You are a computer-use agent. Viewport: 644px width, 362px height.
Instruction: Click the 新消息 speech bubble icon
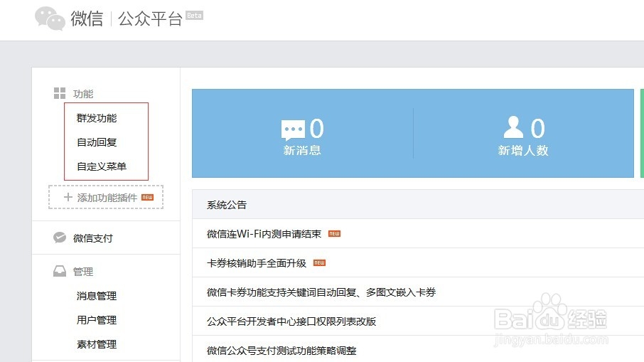294,130
